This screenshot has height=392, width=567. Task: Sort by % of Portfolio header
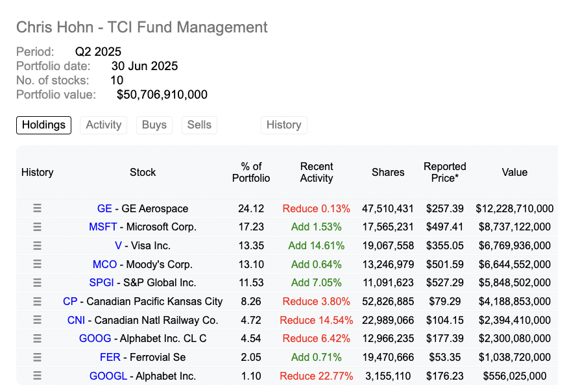point(251,172)
